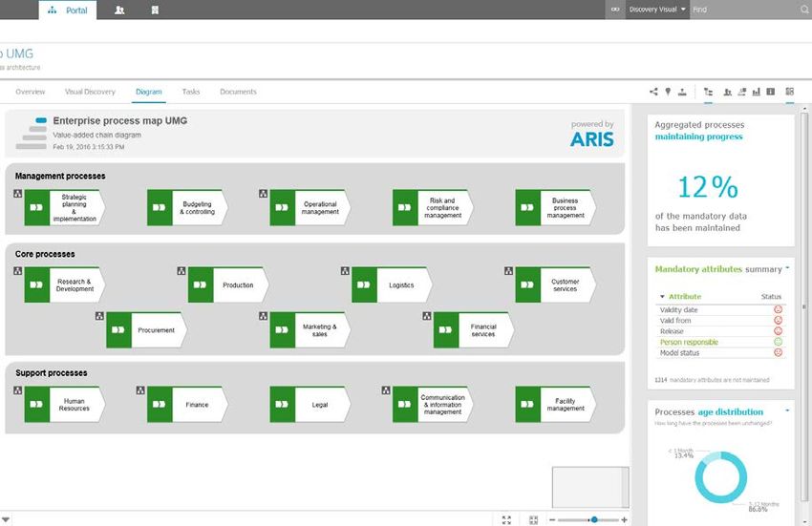
Task: Click the Valid from attribute row
Action: pos(720,321)
